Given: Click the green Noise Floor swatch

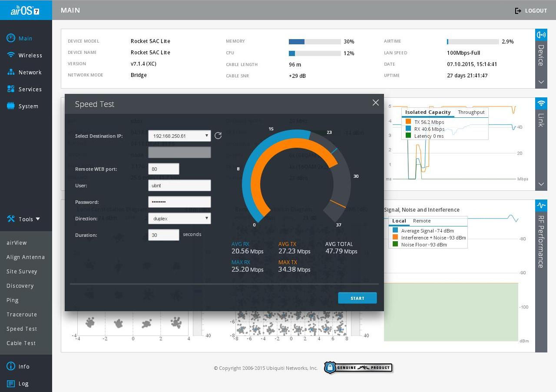Looking at the screenshot, I should (395, 244).
